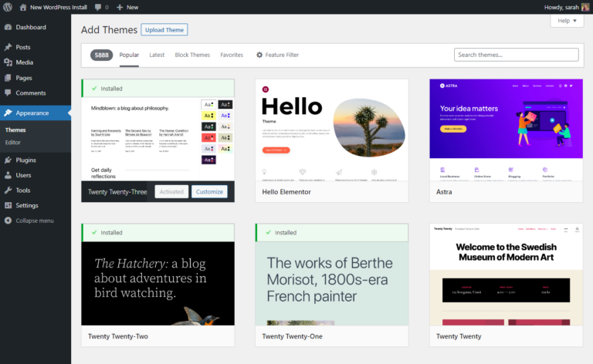Switch to the Latest themes tab
Image resolution: width=593 pixels, height=364 pixels.
pos(157,55)
